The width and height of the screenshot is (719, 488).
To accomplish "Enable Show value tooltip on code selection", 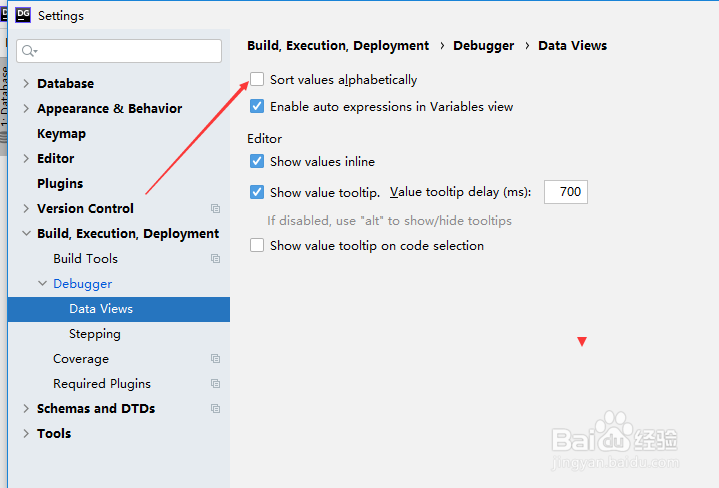I will (257, 245).
